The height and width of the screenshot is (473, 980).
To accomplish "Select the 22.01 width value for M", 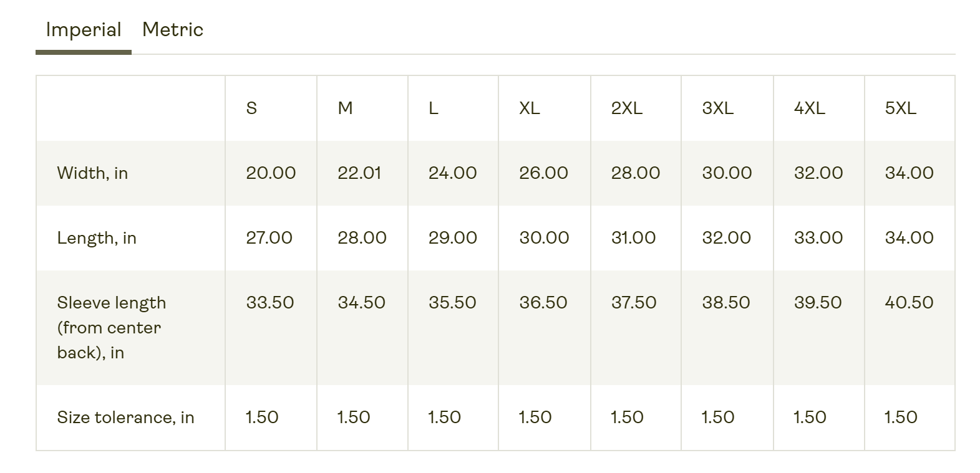I will [359, 173].
